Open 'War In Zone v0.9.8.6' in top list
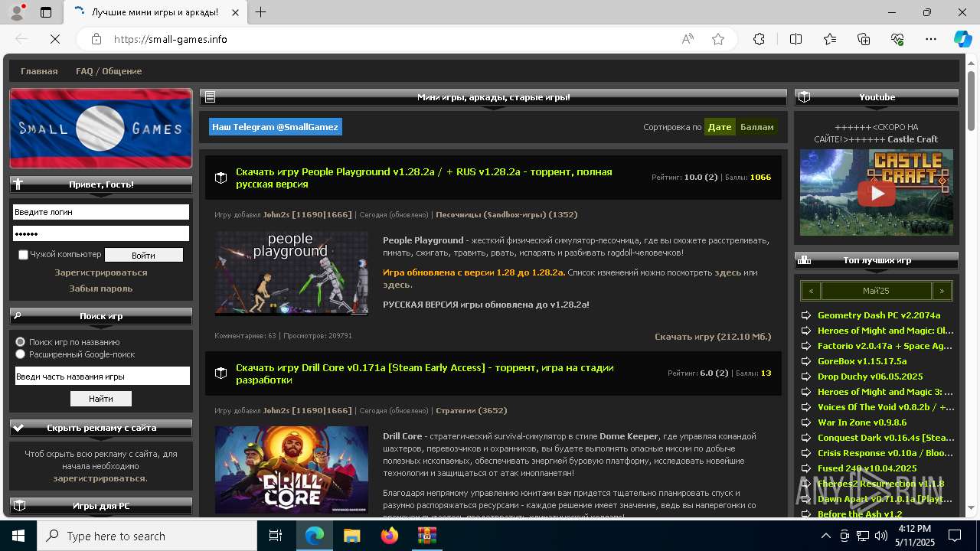 pyautogui.click(x=861, y=422)
